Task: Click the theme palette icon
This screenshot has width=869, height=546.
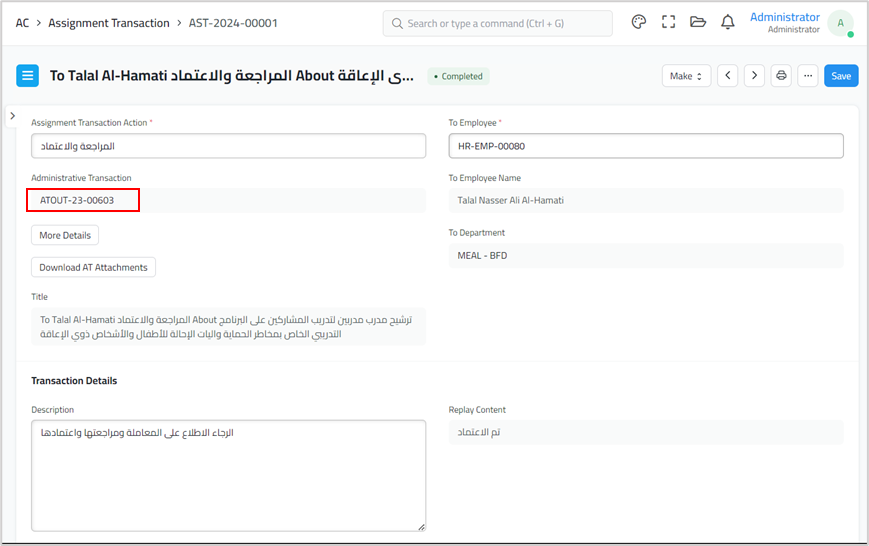Action: [x=639, y=22]
